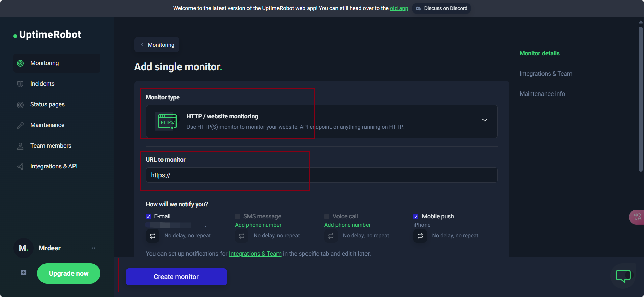Click the Discuss on Discord button

441,8
